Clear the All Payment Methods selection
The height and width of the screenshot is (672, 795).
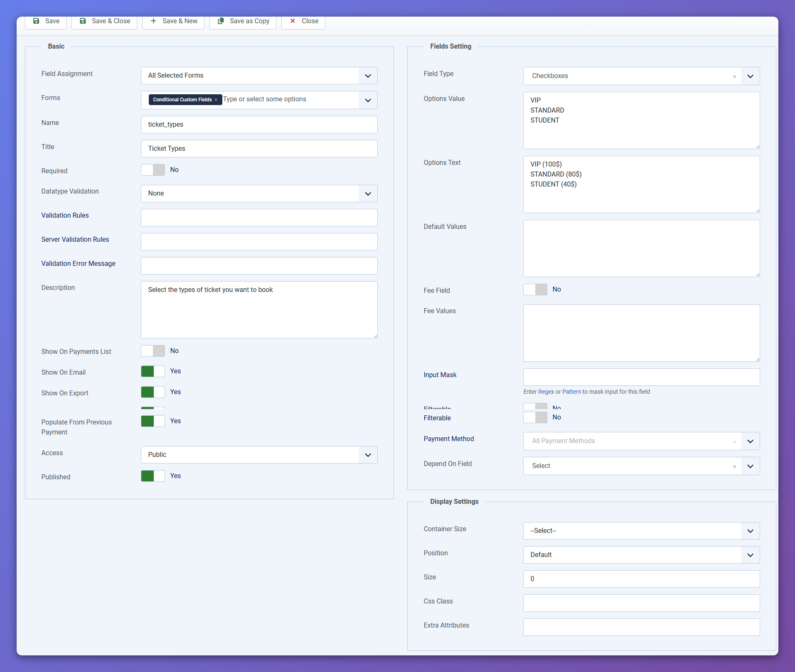(x=734, y=441)
